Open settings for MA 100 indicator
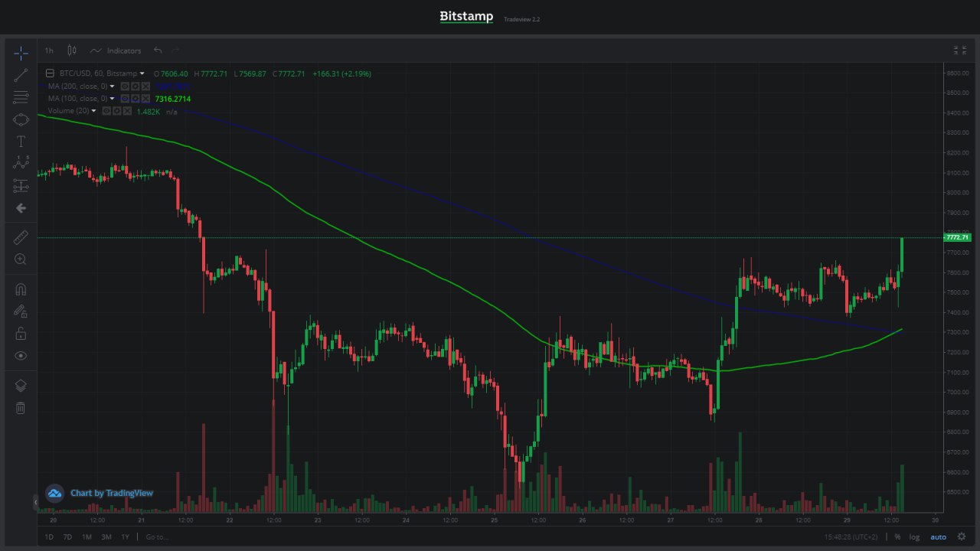 [x=135, y=99]
